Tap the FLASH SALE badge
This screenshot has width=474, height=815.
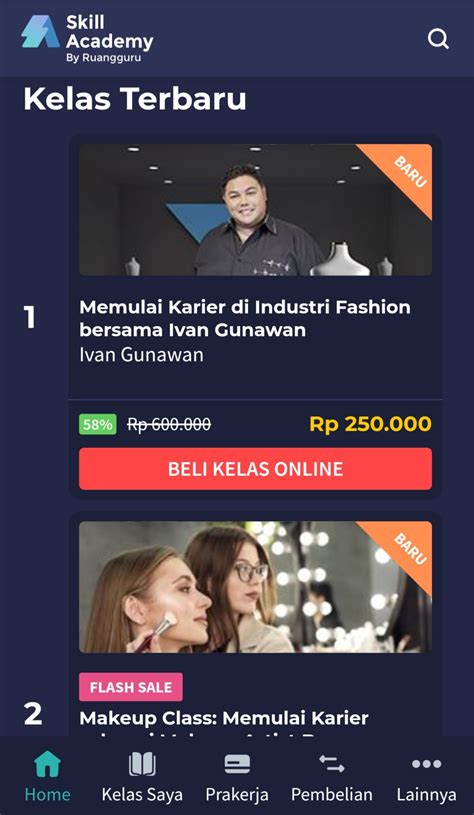pyautogui.click(x=131, y=687)
